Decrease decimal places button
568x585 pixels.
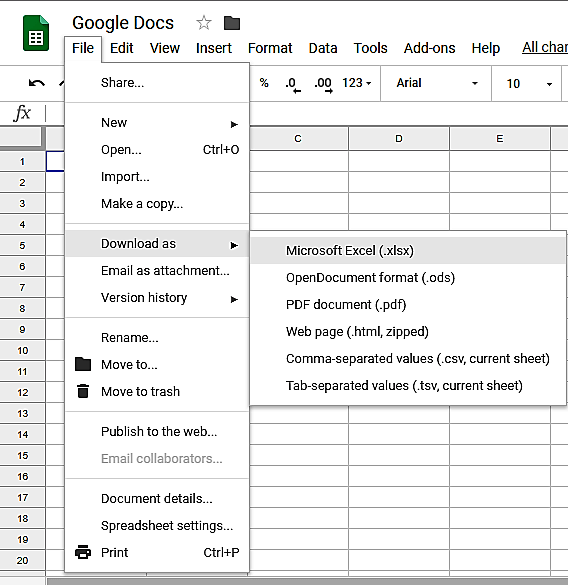(x=293, y=84)
